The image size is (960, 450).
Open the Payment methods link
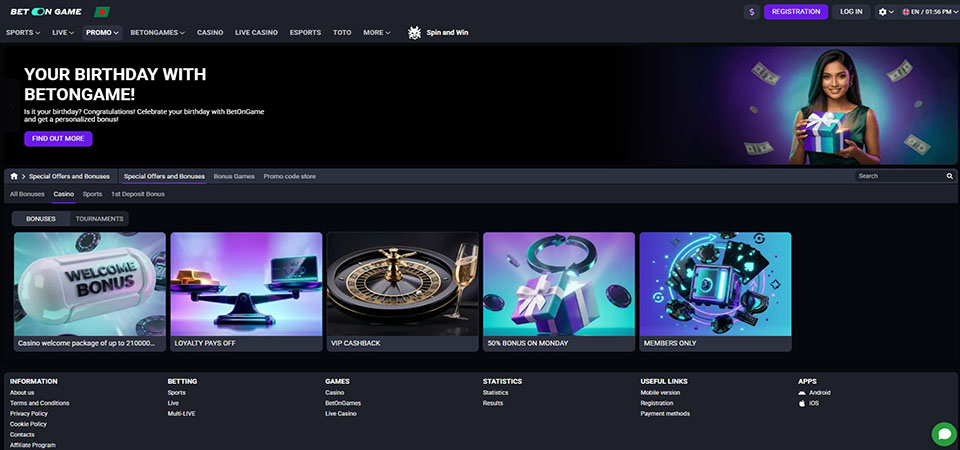point(665,414)
